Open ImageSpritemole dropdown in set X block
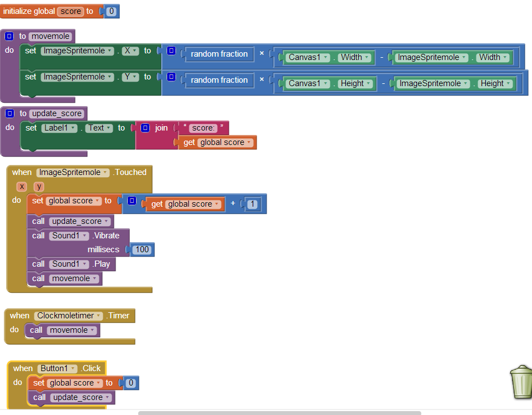 click(x=77, y=51)
